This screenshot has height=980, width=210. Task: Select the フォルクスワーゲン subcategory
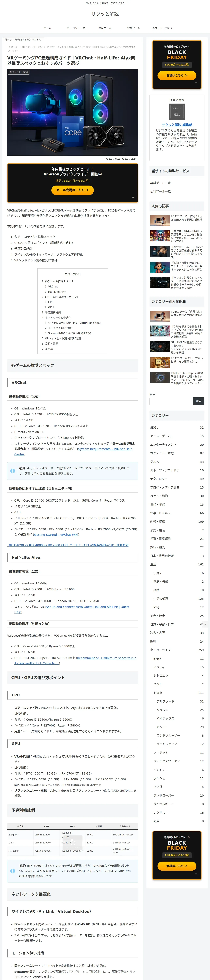tap(178, 761)
